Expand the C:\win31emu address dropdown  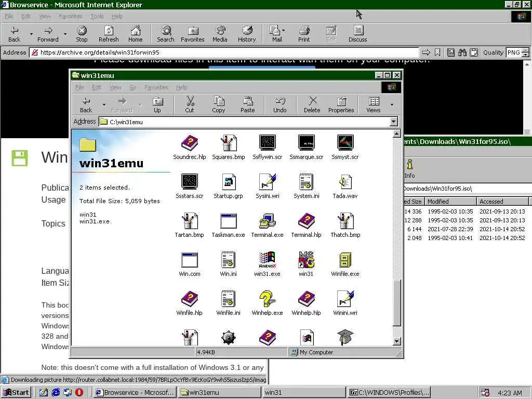[x=394, y=122]
